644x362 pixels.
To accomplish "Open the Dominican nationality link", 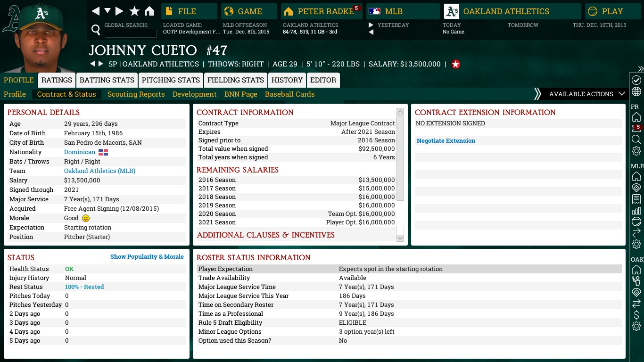I will pyautogui.click(x=80, y=152).
